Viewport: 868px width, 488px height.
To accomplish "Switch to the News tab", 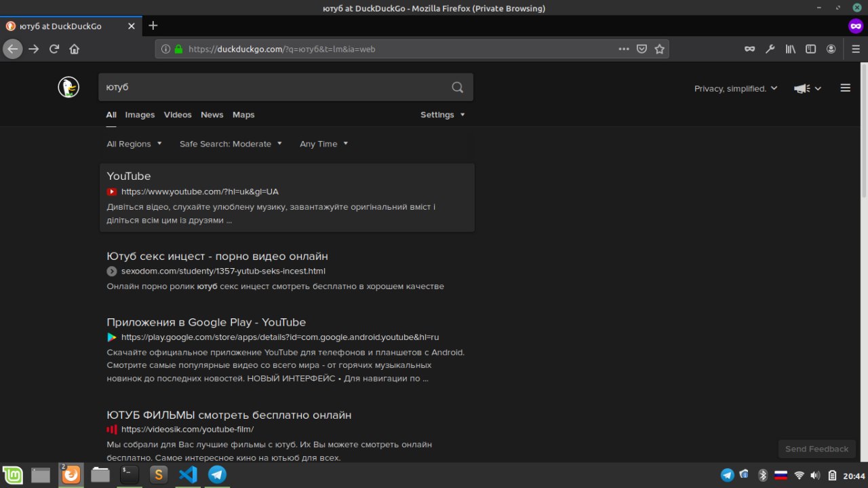I will click(x=212, y=115).
